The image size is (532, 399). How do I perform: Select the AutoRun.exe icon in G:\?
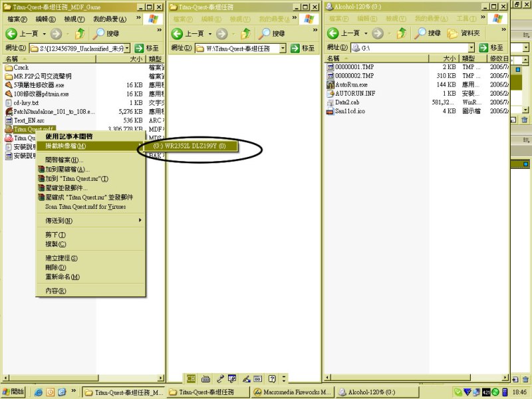click(x=330, y=84)
